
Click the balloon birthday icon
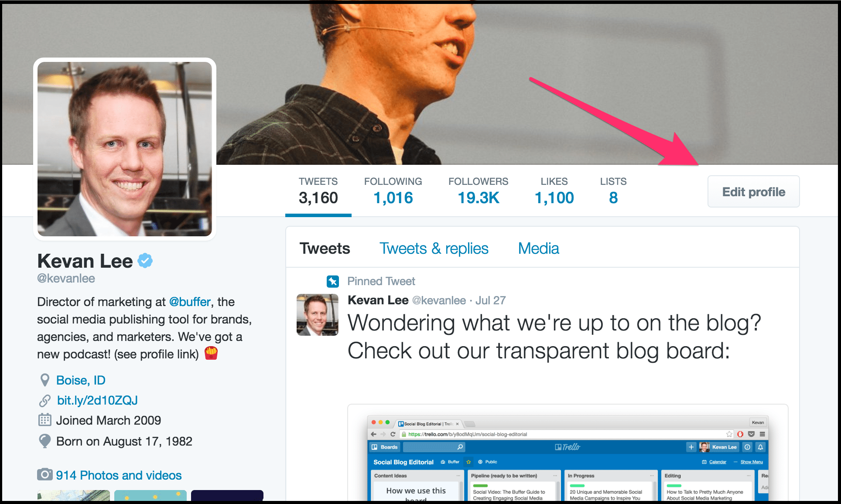click(x=44, y=441)
